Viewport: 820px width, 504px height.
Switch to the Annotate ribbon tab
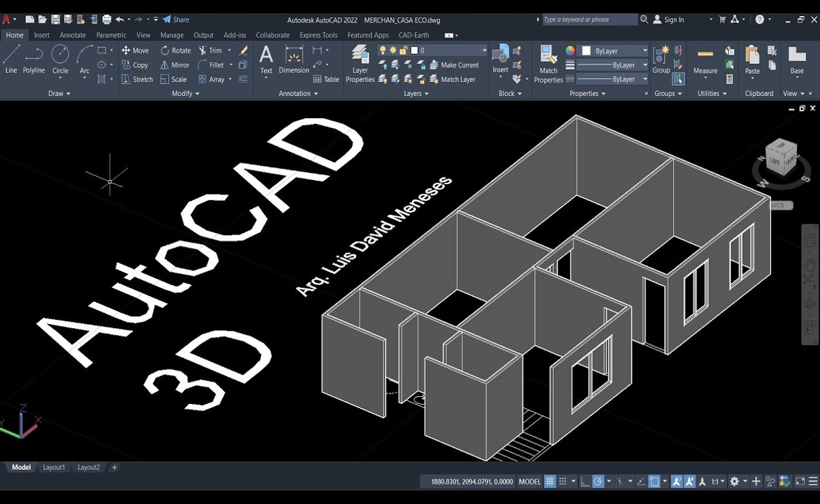72,35
